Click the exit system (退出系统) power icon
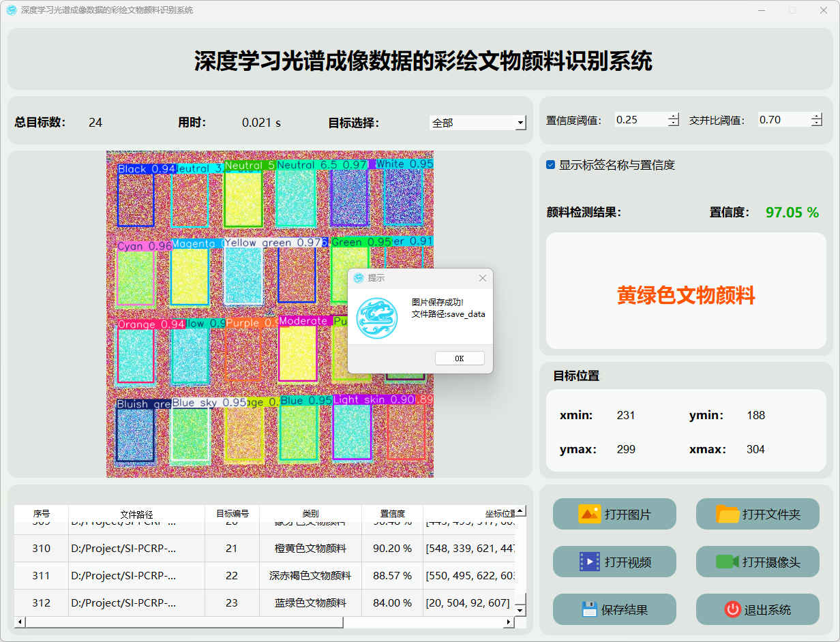 click(732, 609)
